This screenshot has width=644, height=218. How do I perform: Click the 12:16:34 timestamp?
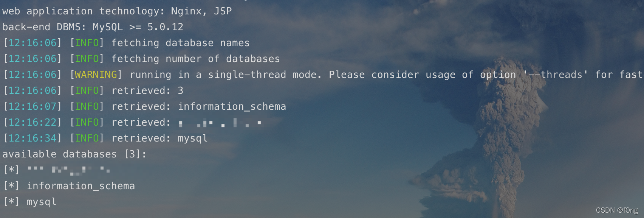pyautogui.click(x=33, y=139)
